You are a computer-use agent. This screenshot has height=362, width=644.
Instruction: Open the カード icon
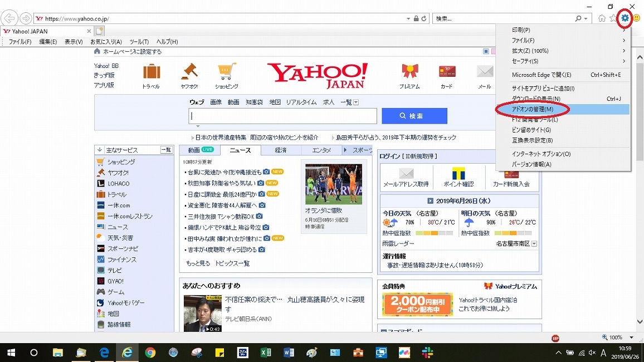click(x=447, y=71)
